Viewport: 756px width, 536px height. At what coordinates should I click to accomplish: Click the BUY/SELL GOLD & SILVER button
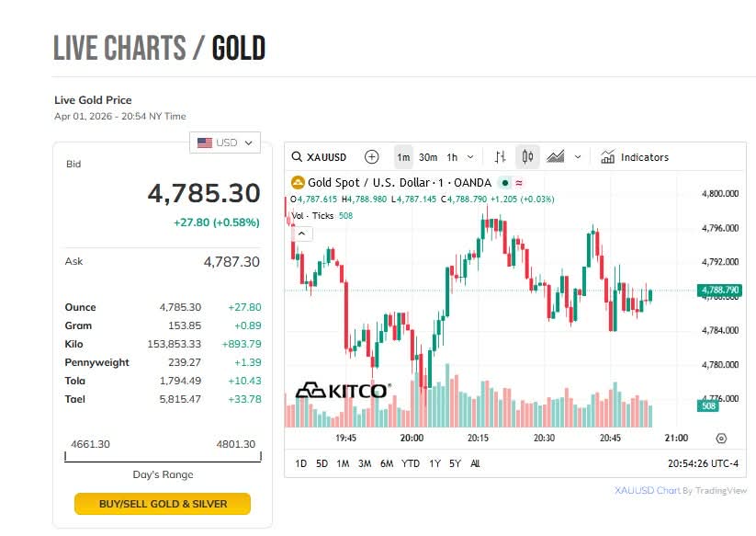point(163,504)
